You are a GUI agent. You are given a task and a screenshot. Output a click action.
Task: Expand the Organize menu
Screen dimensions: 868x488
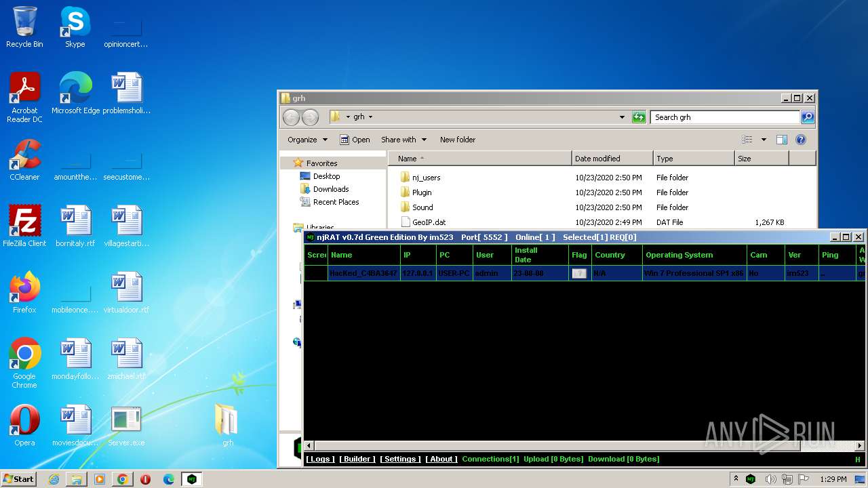point(307,140)
